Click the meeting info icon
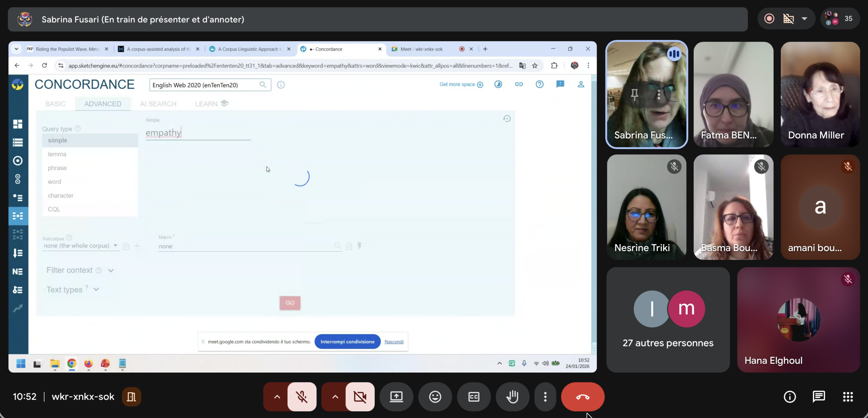Screen dimensions: 868x418 [790, 397]
